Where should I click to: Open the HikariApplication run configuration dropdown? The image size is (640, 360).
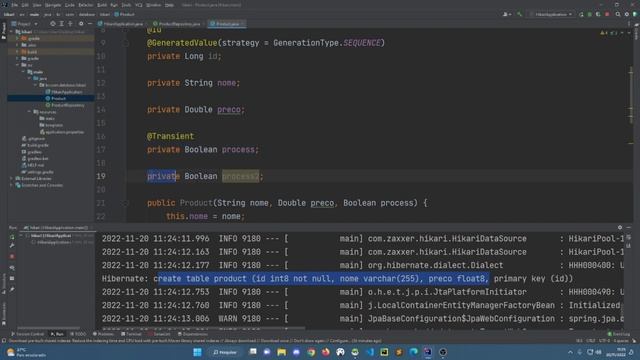click(x=551, y=14)
